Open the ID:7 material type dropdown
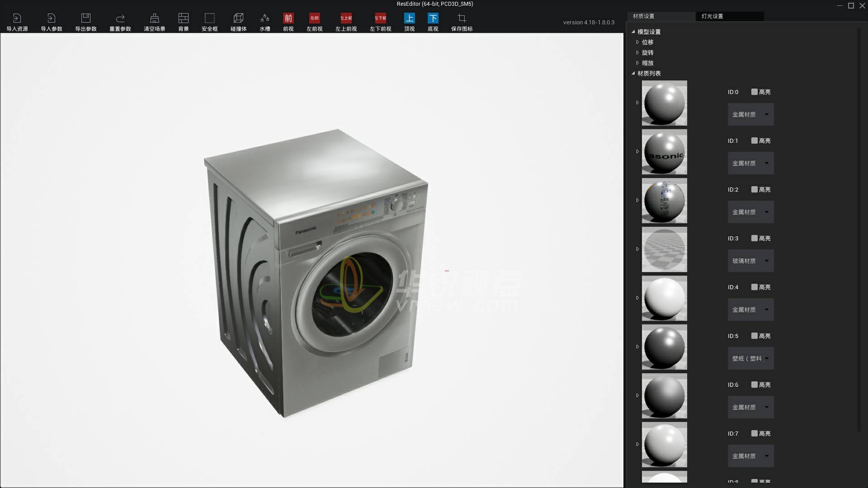This screenshot has width=868, height=488. click(x=750, y=456)
